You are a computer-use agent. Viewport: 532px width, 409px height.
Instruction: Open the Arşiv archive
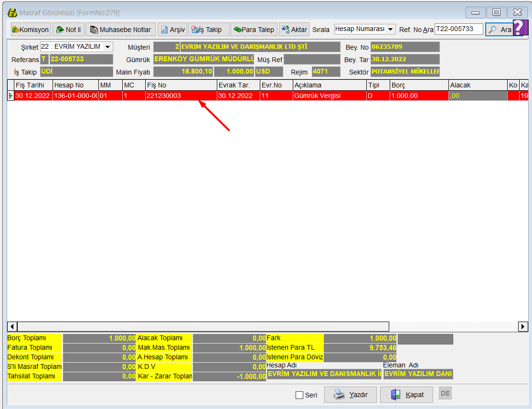coord(172,30)
